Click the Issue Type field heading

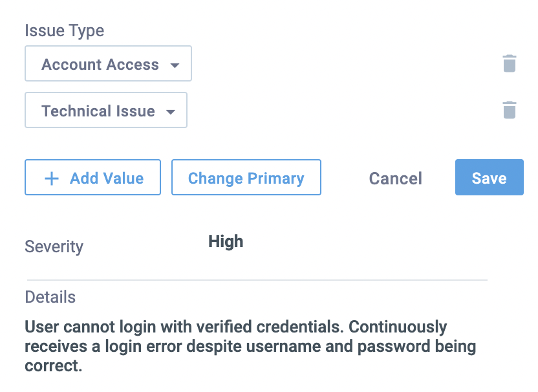click(x=64, y=31)
